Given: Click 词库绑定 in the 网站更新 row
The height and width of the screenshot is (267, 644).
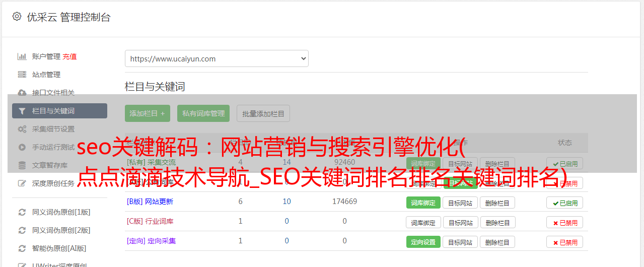Looking at the screenshot, I should coord(423,203).
